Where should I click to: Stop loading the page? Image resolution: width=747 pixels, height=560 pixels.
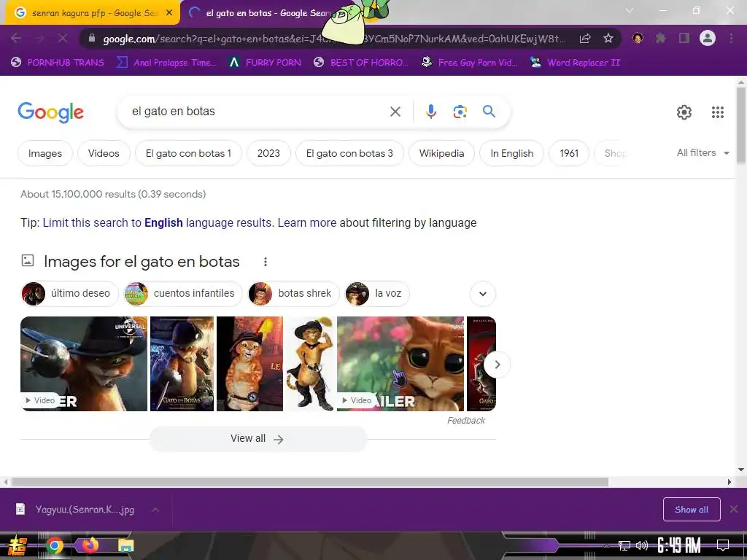pyautogui.click(x=63, y=38)
